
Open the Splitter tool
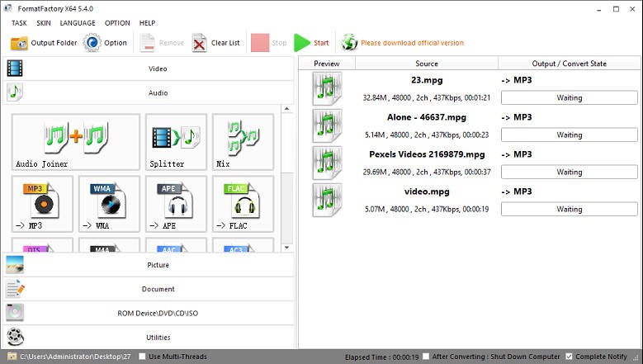pyautogui.click(x=176, y=142)
